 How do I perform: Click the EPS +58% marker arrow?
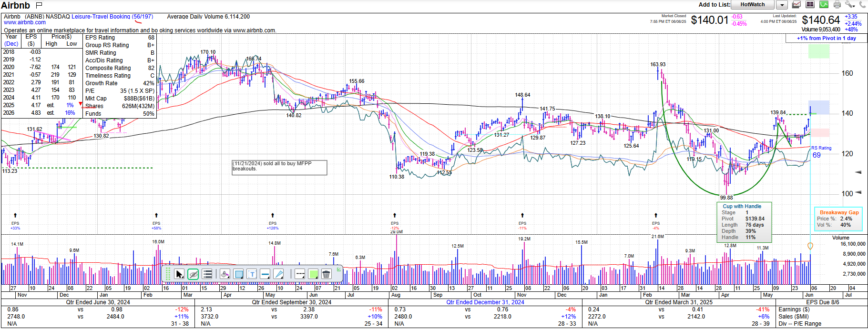pos(156,215)
